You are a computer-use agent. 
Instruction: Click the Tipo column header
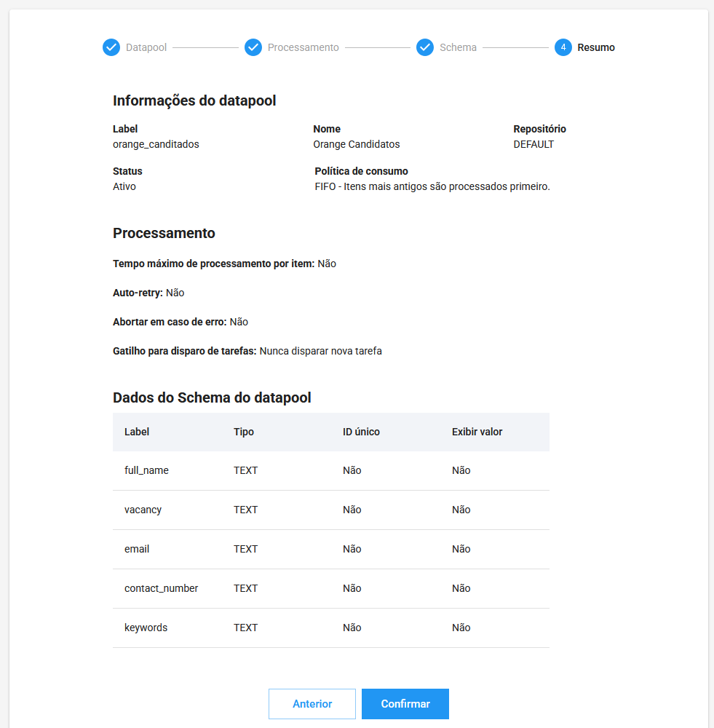coord(244,432)
